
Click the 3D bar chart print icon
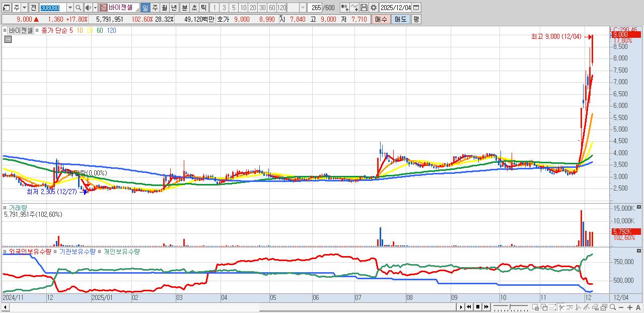[595, 307]
